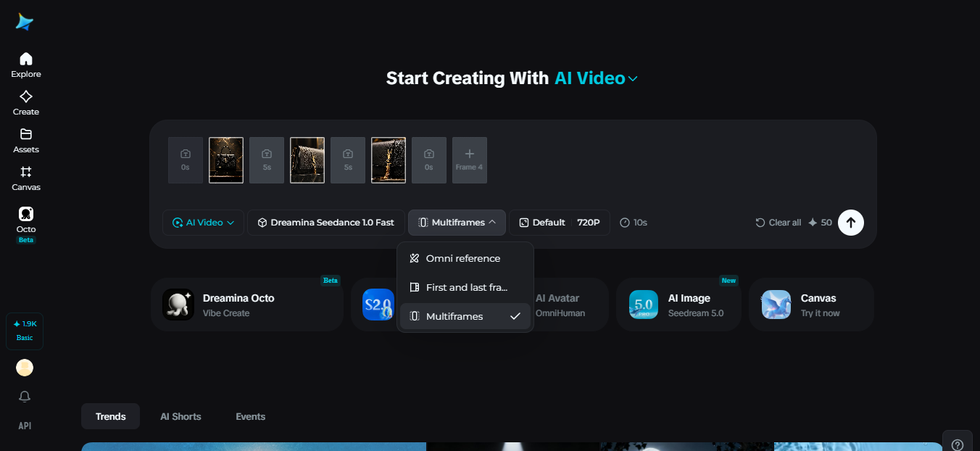Submit generation with the arrow button
This screenshot has width=980, height=451.
851,223
